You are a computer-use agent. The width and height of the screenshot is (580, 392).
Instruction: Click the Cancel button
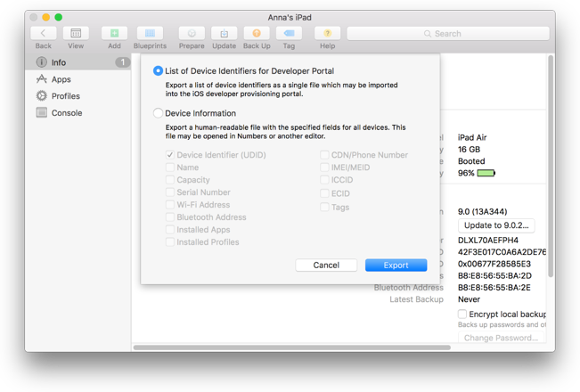(x=326, y=265)
